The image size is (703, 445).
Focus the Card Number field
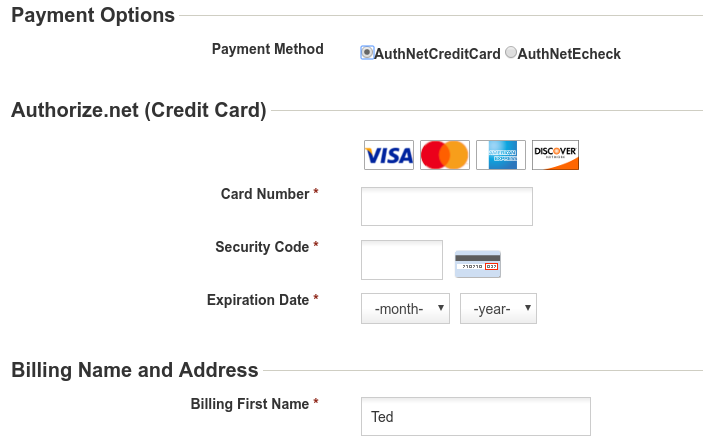click(447, 207)
